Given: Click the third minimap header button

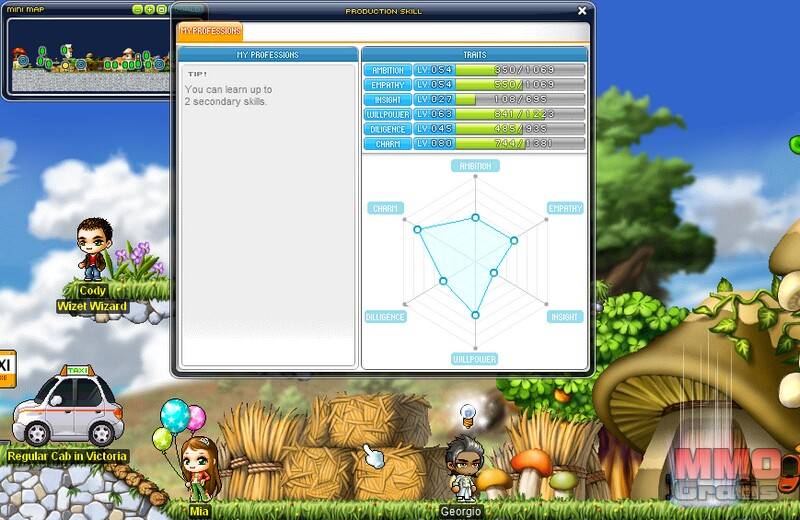Looking at the screenshot, I should click(162, 9).
